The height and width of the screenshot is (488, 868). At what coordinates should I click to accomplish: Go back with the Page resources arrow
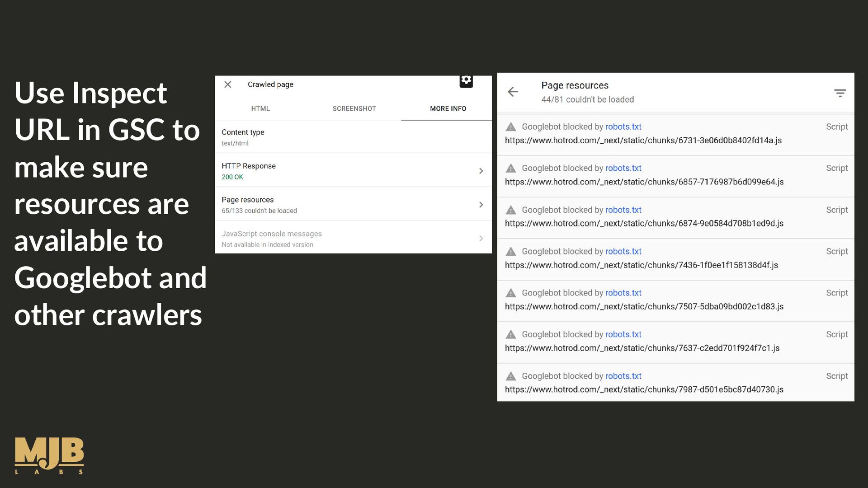[x=513, y=92]
